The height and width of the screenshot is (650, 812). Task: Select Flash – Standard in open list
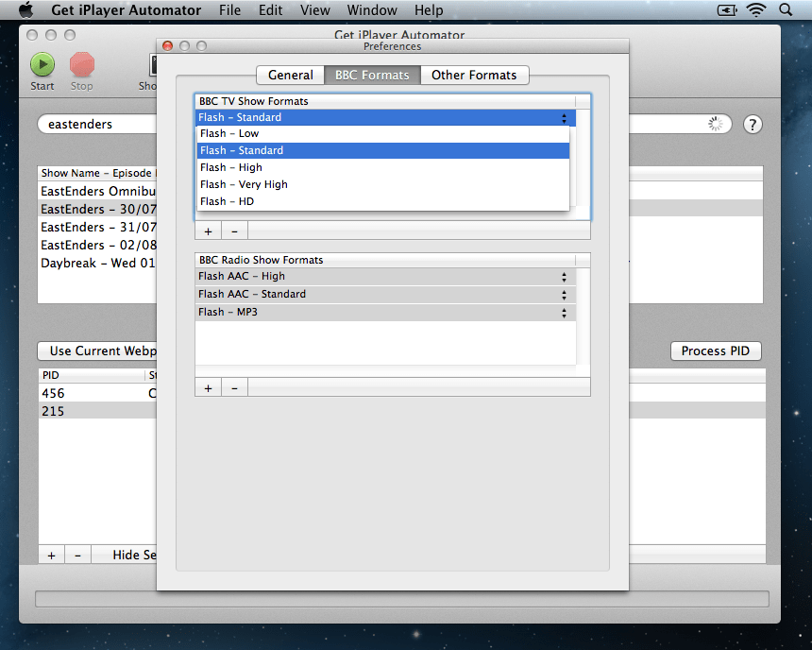click(x=382, y=150)
